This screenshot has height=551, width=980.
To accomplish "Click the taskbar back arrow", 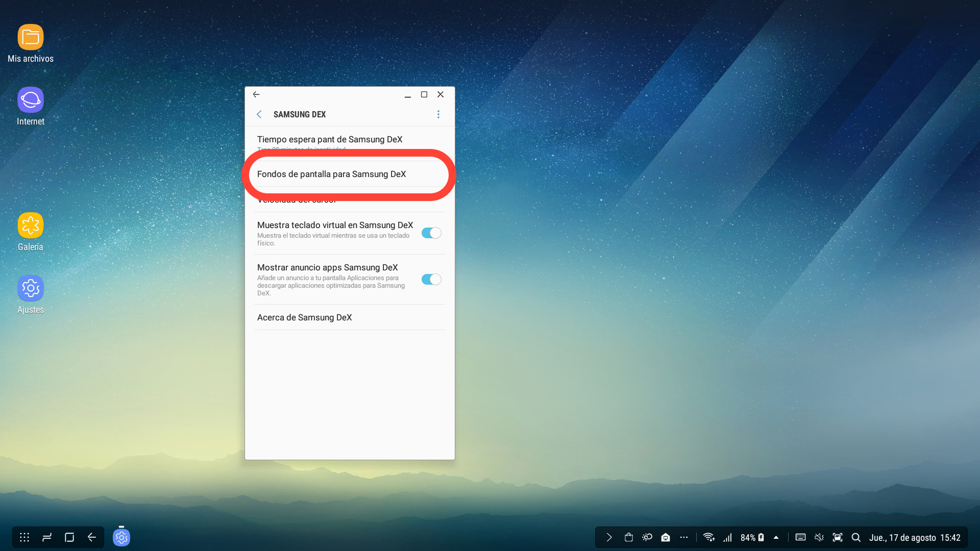I will tap(92, 537).
